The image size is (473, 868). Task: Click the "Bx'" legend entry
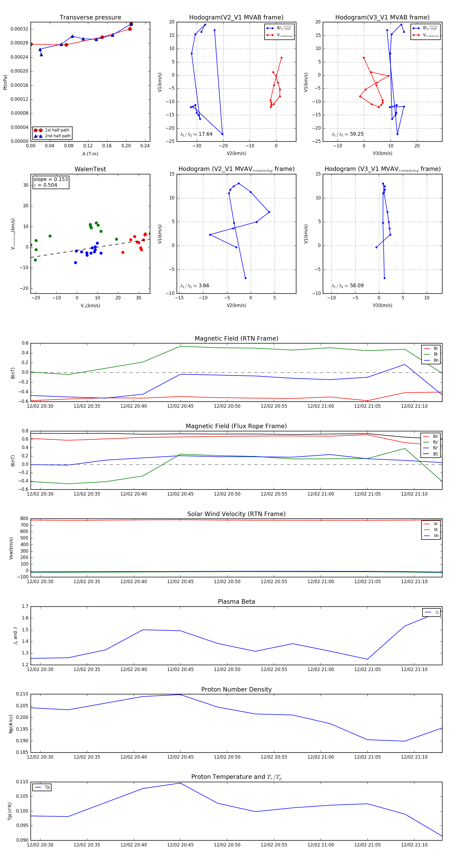coord(431,436)
